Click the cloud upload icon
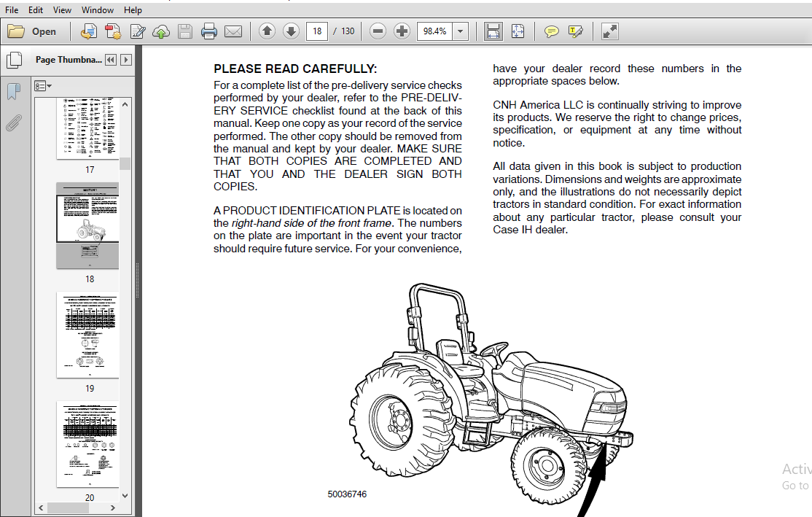 pos(161,31)
